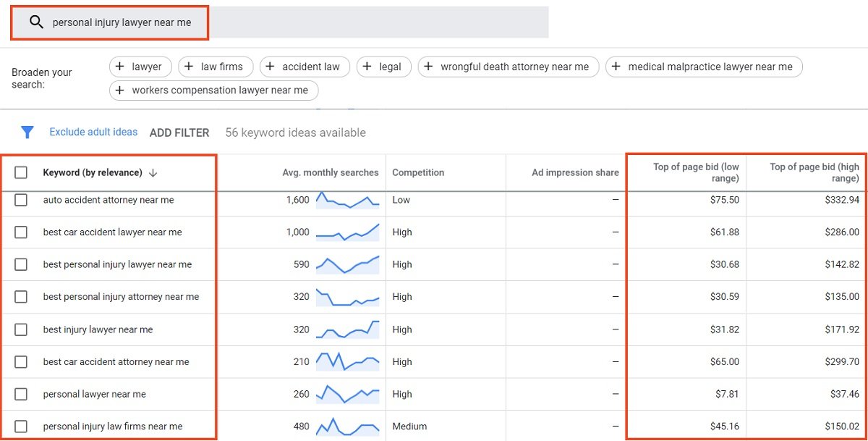Click the blue filter funnel icon
This screenshot has height=441, width=868.
click(27, 133)
